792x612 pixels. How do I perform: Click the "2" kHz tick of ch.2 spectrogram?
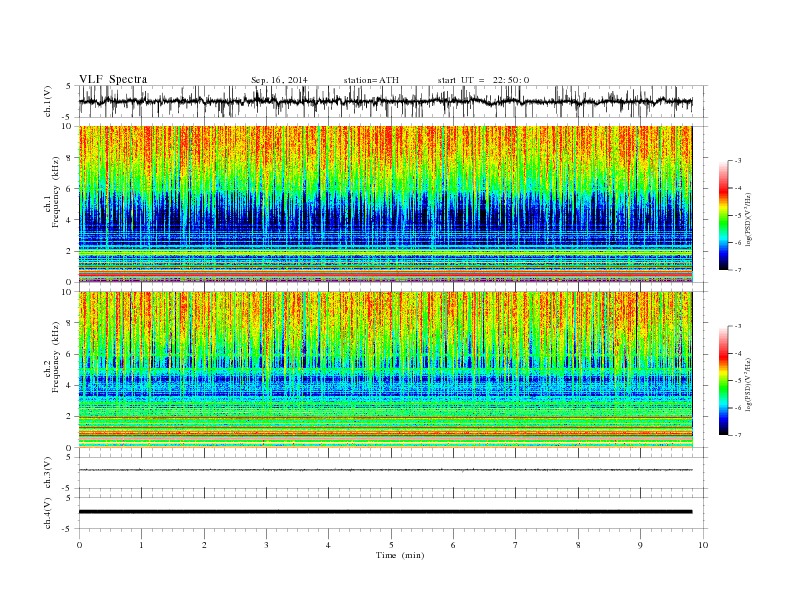point(70,417)
